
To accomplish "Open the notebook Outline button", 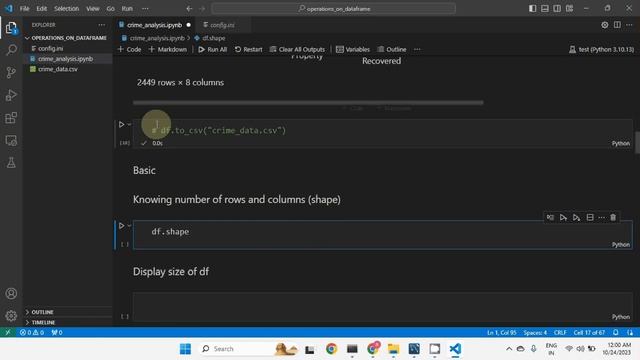I will pyautogui.click(x=392, y=49).
